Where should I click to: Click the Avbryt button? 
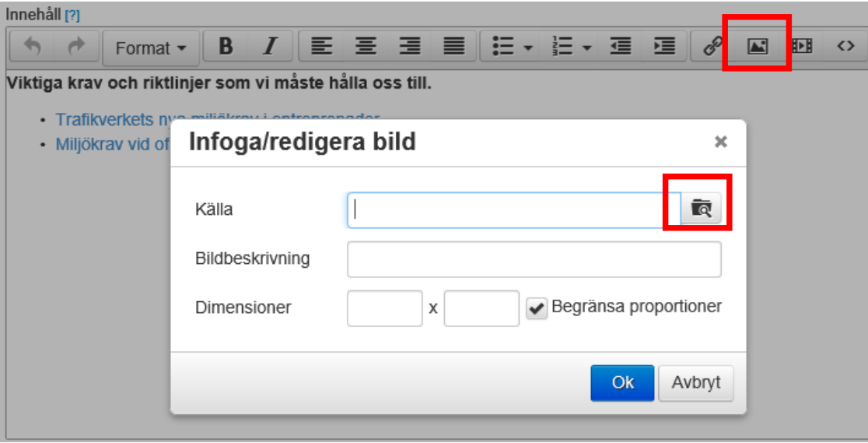(695, 383)
